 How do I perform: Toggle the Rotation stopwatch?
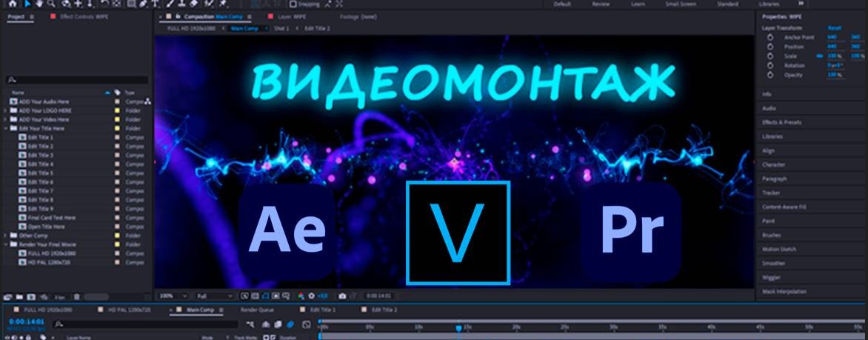770,65
